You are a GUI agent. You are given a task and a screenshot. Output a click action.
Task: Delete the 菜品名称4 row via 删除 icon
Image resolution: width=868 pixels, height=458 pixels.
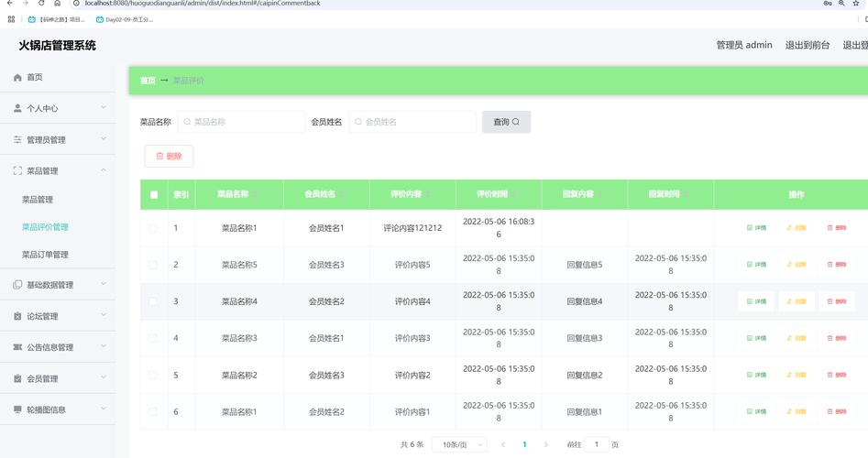[836, 301]
